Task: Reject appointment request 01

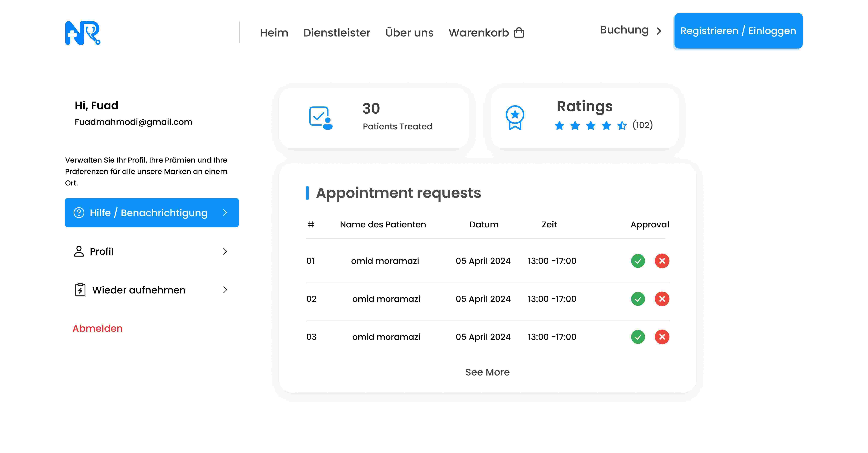Action: point(662,261)
